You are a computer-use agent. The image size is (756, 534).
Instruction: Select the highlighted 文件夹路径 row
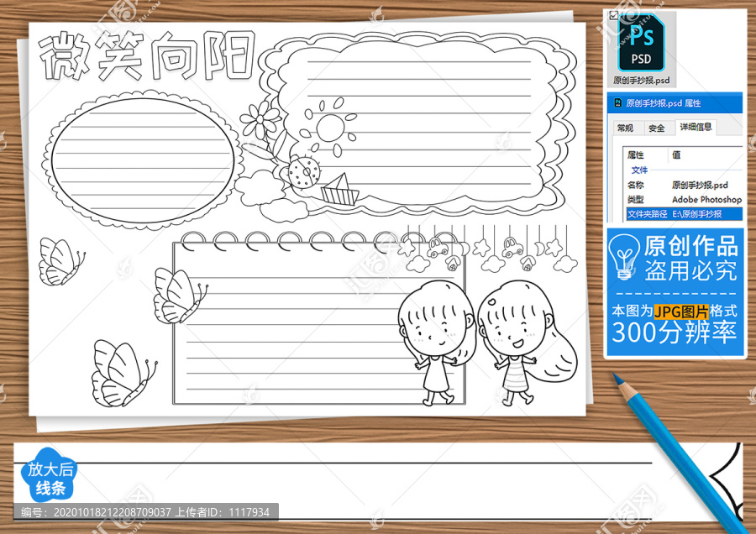(x=684, y=213)
